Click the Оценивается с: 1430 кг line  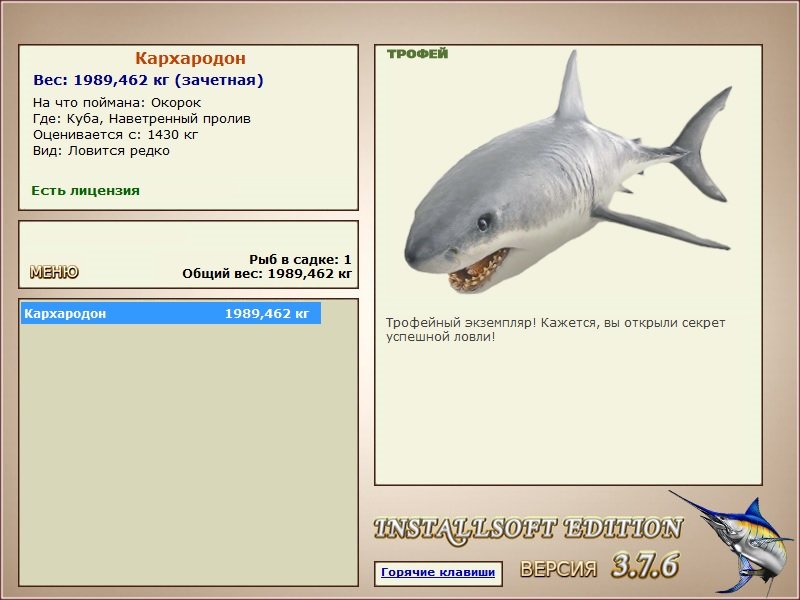tap(115, 135)
